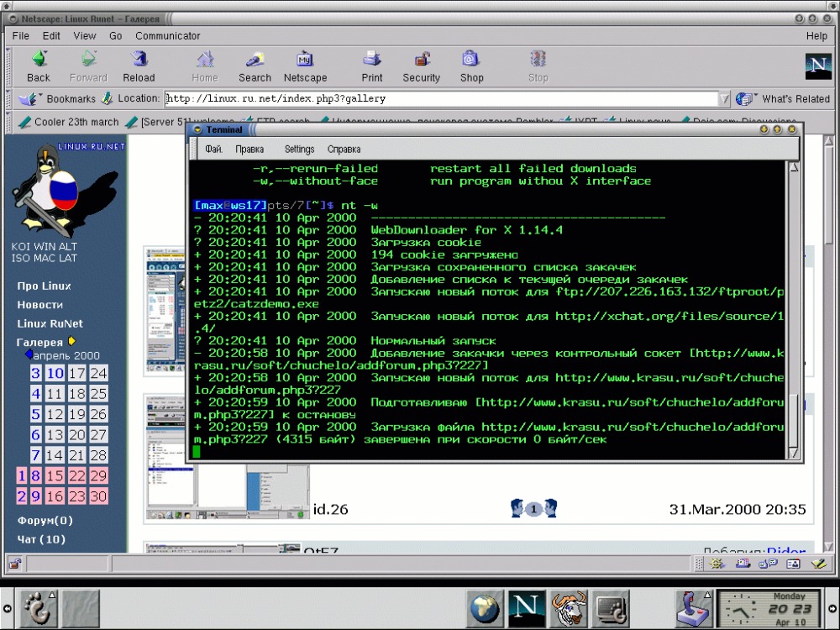The image size is (840, 630).
Task: Click the Forward toolbar button
Action: (x=88, y=66)
